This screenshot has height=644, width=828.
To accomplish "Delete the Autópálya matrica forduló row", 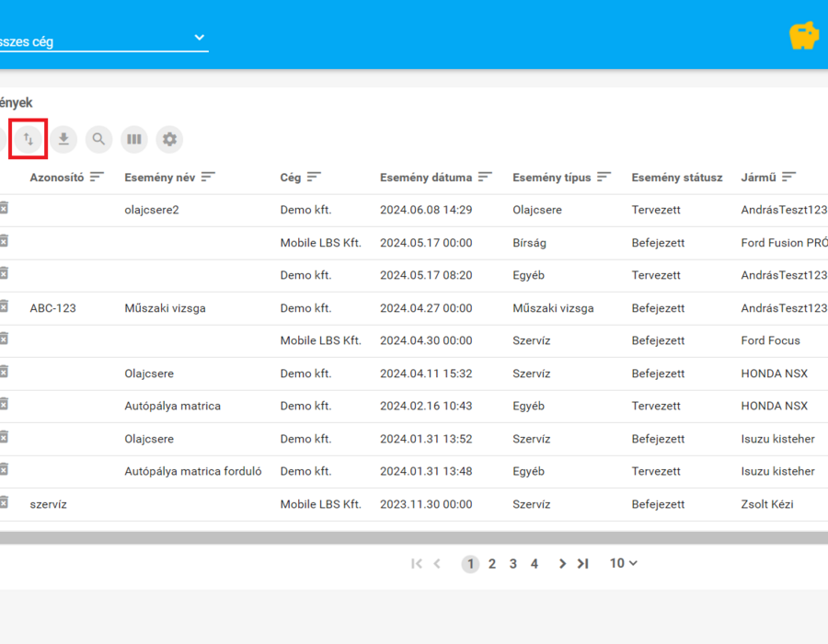I will pos(4,469).
